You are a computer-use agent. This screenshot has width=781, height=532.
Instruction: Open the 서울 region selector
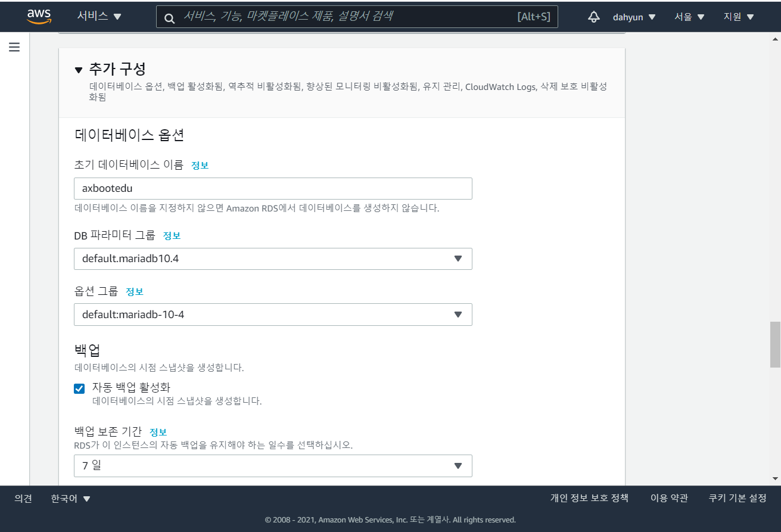pyautogui.click(x=689, y=17)
